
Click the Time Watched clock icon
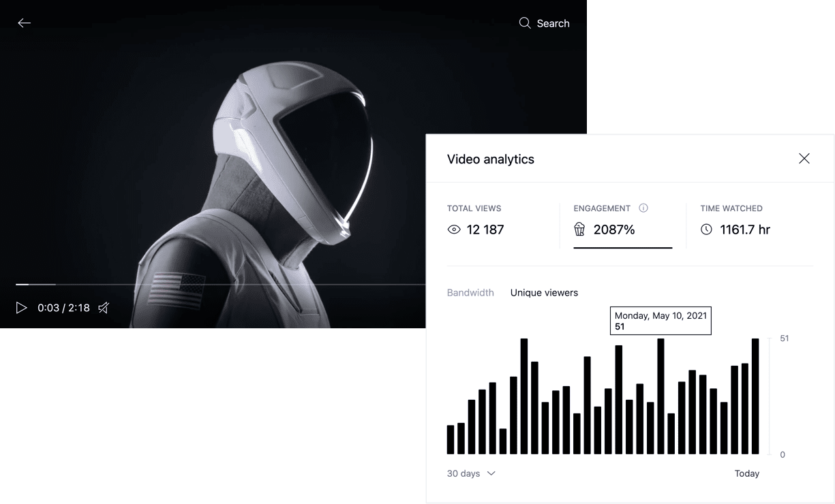[x=707, y=230]
